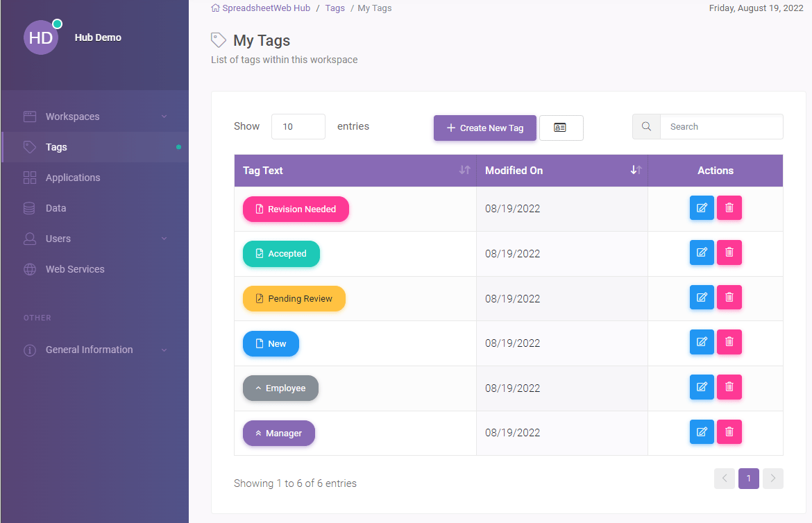The width and height of the screenshot is (812, 523).
Task: Open Applications in the sidebar
Action: pos(73,178)
